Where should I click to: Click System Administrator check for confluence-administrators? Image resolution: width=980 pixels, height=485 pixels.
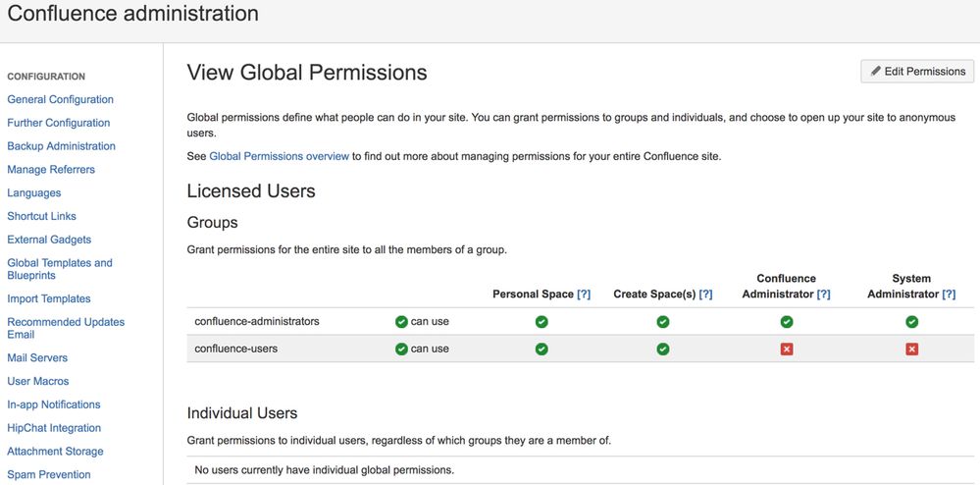coord(912,322)
